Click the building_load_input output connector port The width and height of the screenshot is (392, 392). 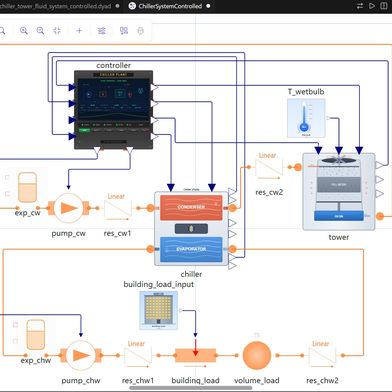[x=181, y=310]
